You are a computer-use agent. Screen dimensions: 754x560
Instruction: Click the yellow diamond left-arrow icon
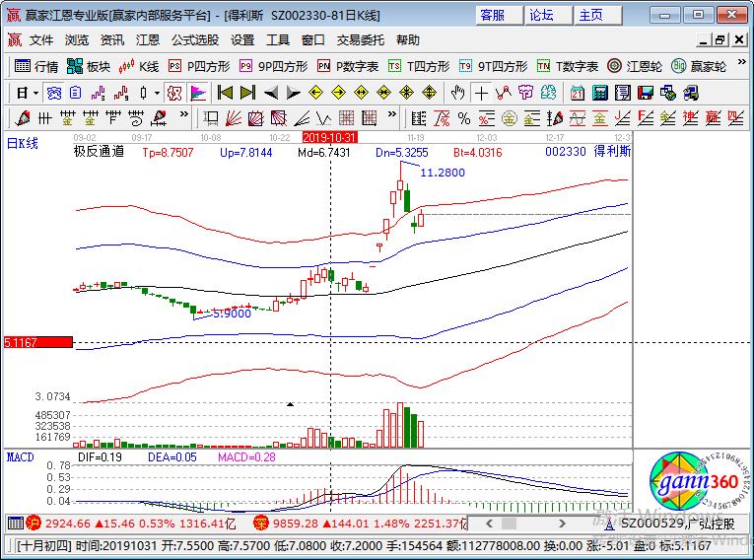(316, 93)
